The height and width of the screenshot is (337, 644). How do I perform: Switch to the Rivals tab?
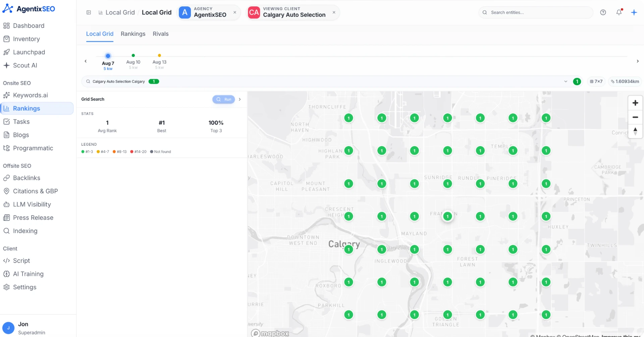161,34
